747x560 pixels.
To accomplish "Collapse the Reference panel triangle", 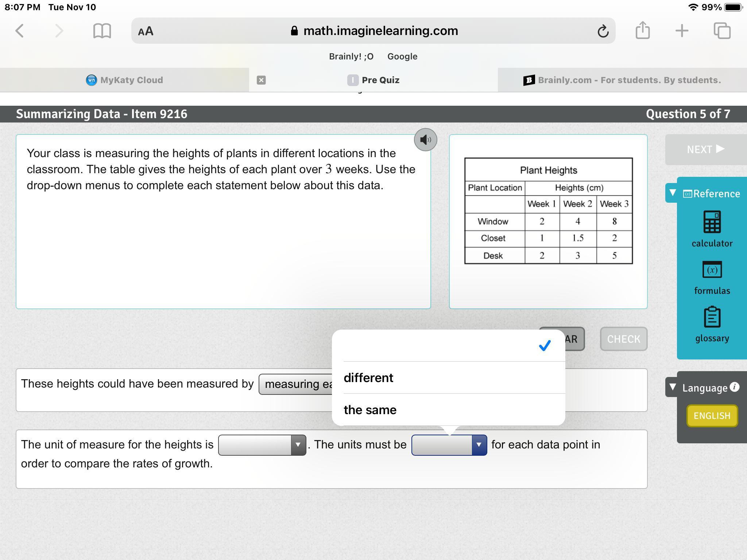I will coord(673,192).
